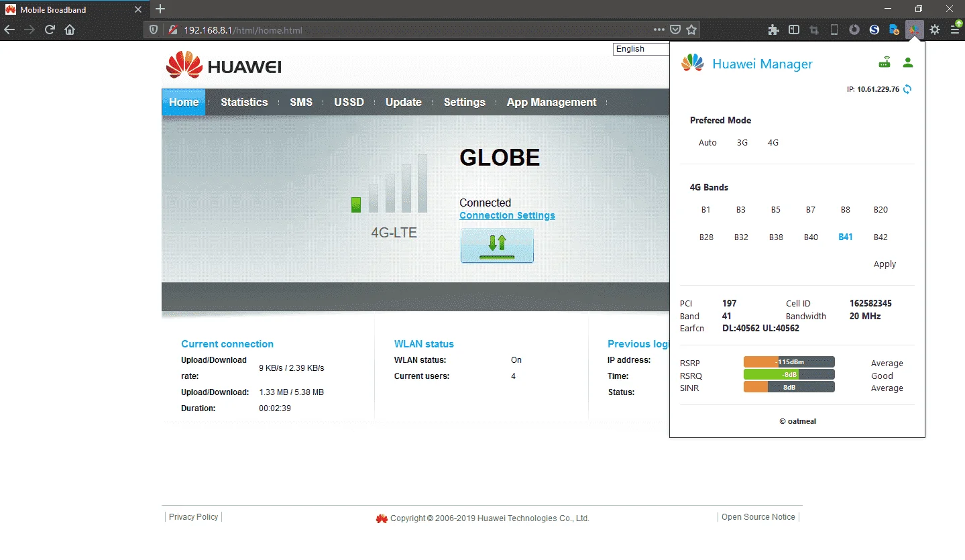Click the SINR signal bar

point(789,387)
